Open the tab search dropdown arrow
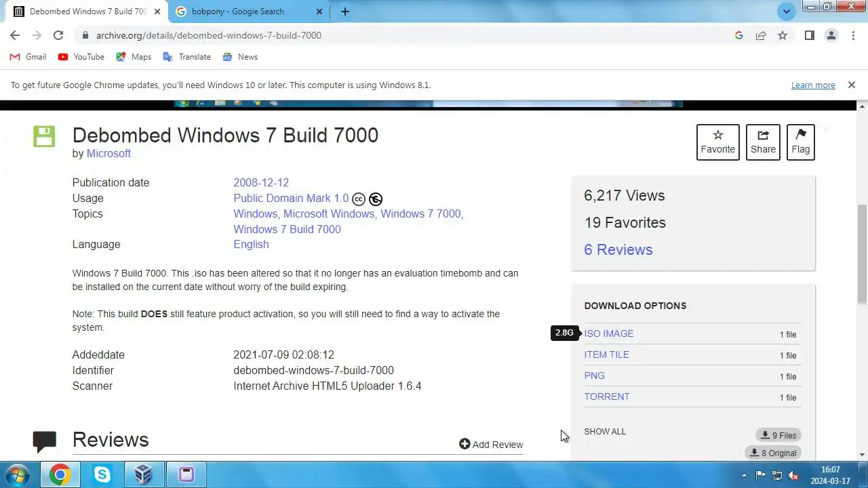The width and height of the screenshot is (868, 488). tap(787, 11)
